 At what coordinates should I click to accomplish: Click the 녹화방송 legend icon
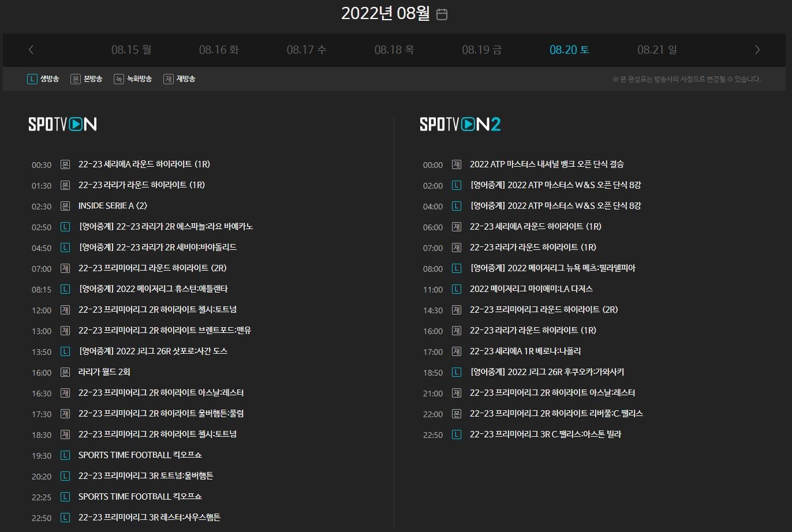click(118, 78)
